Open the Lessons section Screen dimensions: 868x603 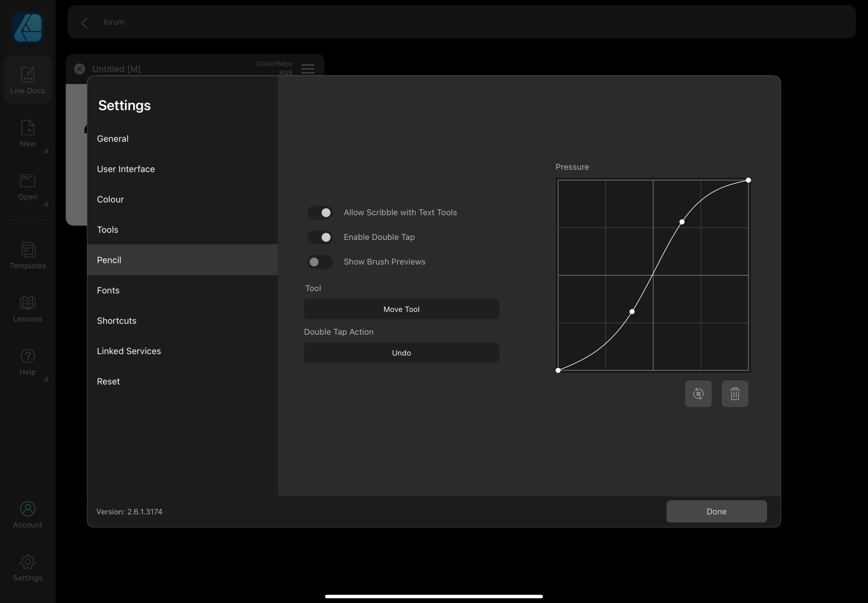pyautogui.click(x=28, y=309)
